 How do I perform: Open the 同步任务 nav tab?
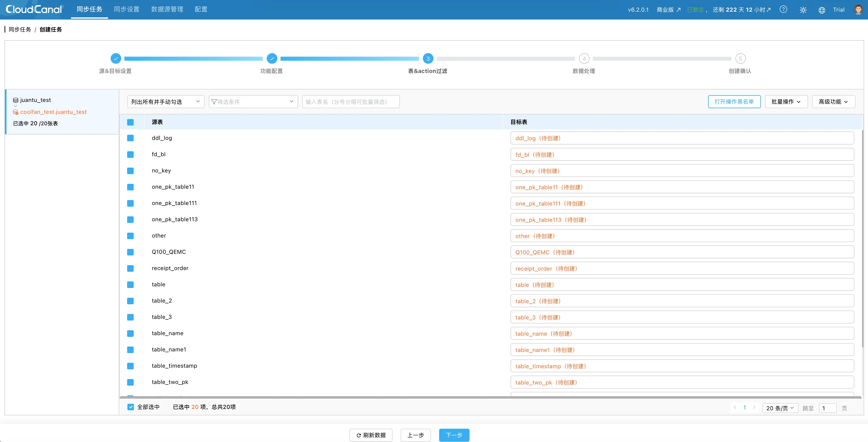pyautogui.click(x=89, y=9)
